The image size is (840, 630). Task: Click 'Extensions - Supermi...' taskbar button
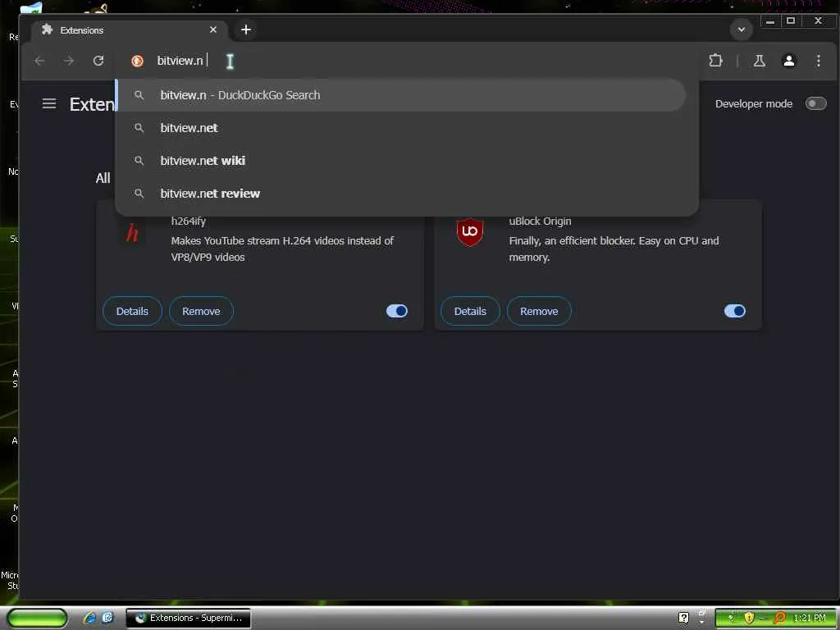pos(188,618)
